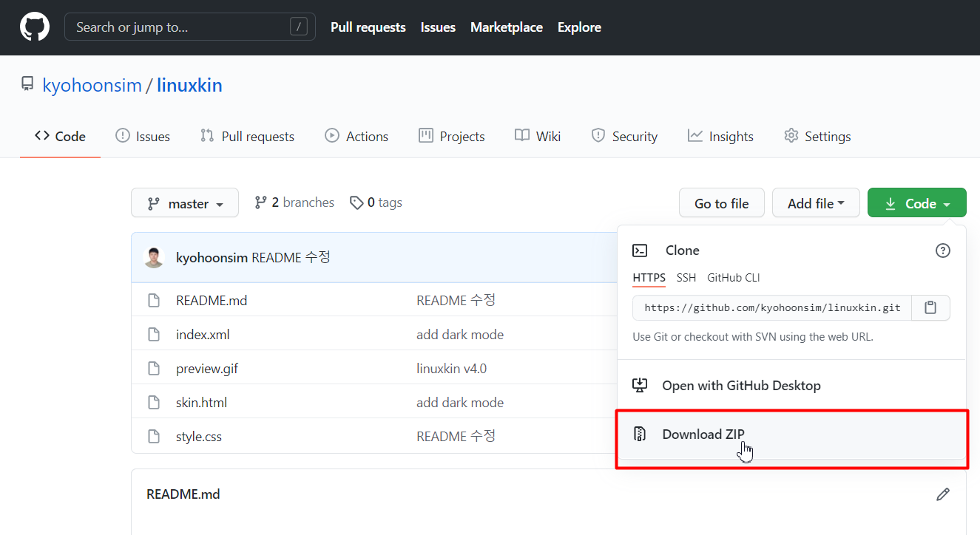Screen dimensions: 980x535
Task: Click the desktop download icon beside Open with GitHub Desktop
Action: click(640, 385)
